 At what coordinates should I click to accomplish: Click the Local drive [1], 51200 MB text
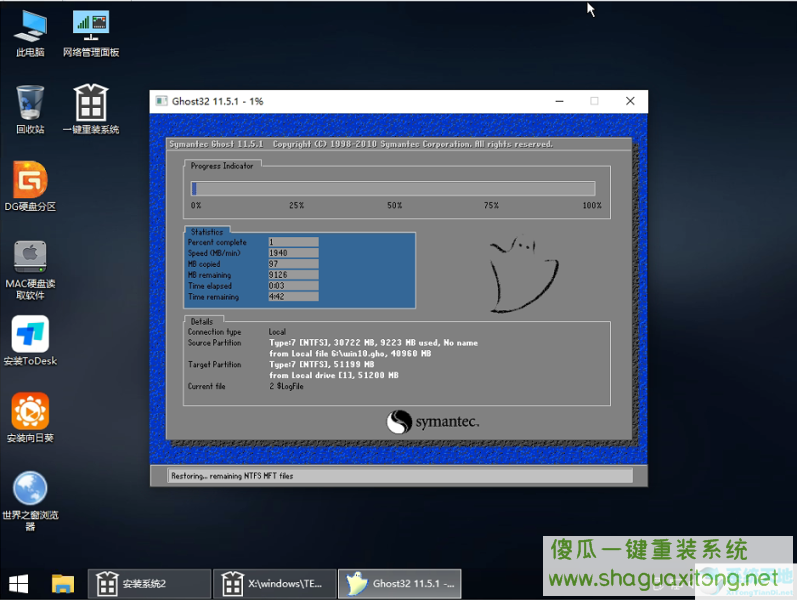(333, 375)
